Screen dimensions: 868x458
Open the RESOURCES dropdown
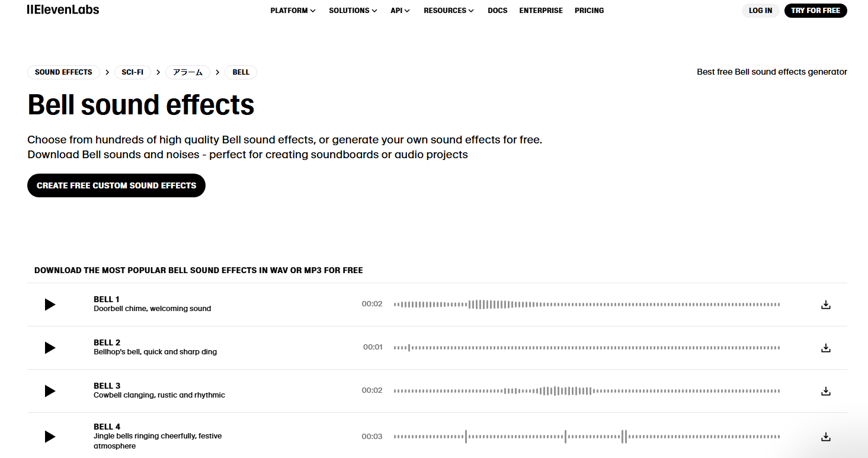click(x=449, y=10)
